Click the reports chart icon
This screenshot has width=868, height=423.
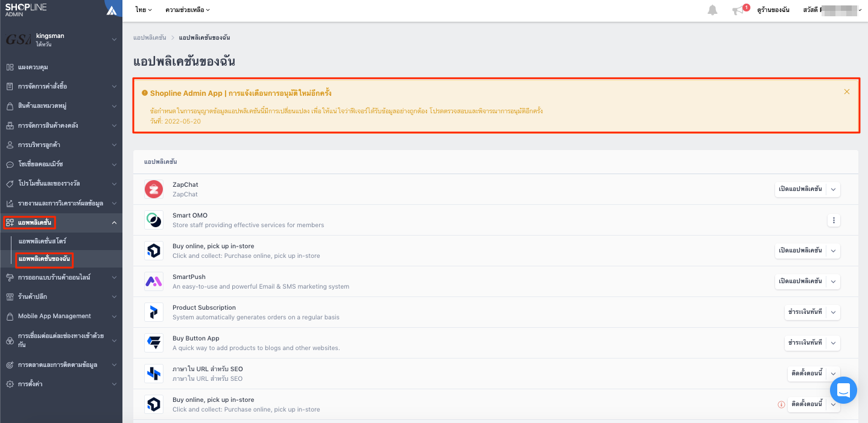pos(10,203)
